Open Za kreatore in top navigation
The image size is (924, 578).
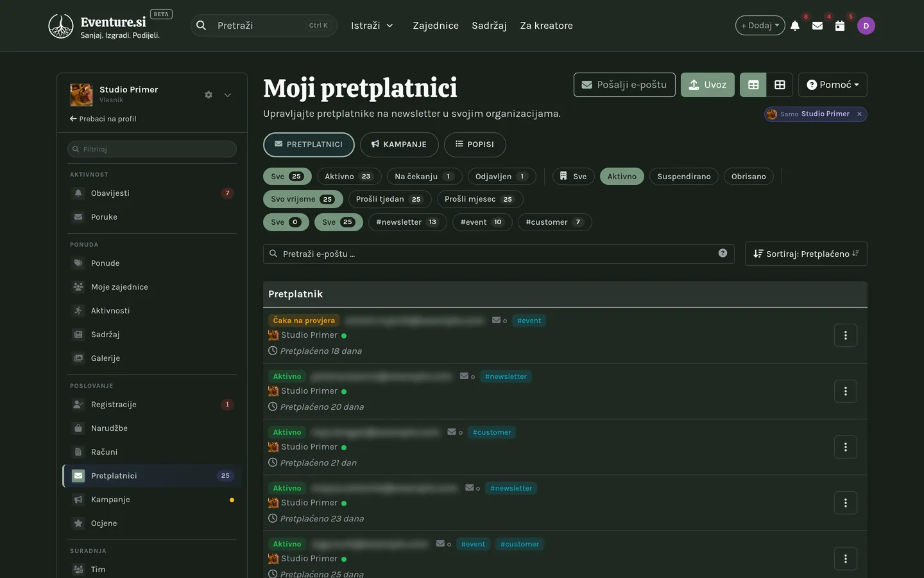547,26
